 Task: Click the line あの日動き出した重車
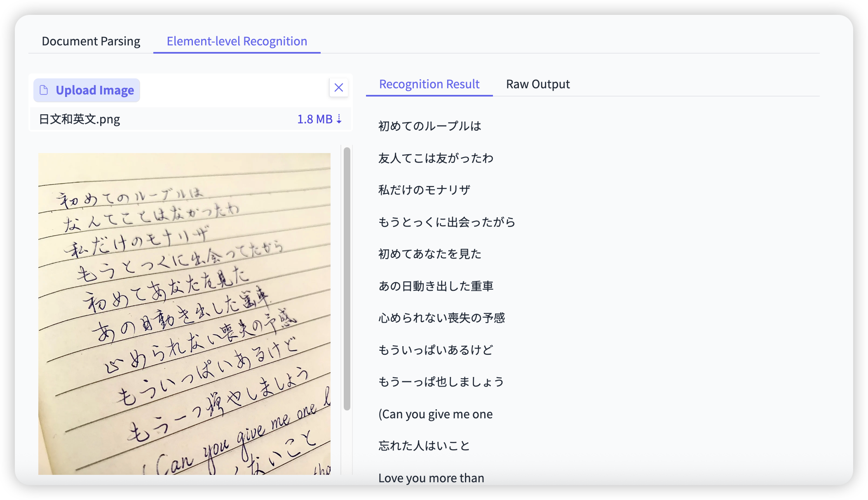coord(436,286)
